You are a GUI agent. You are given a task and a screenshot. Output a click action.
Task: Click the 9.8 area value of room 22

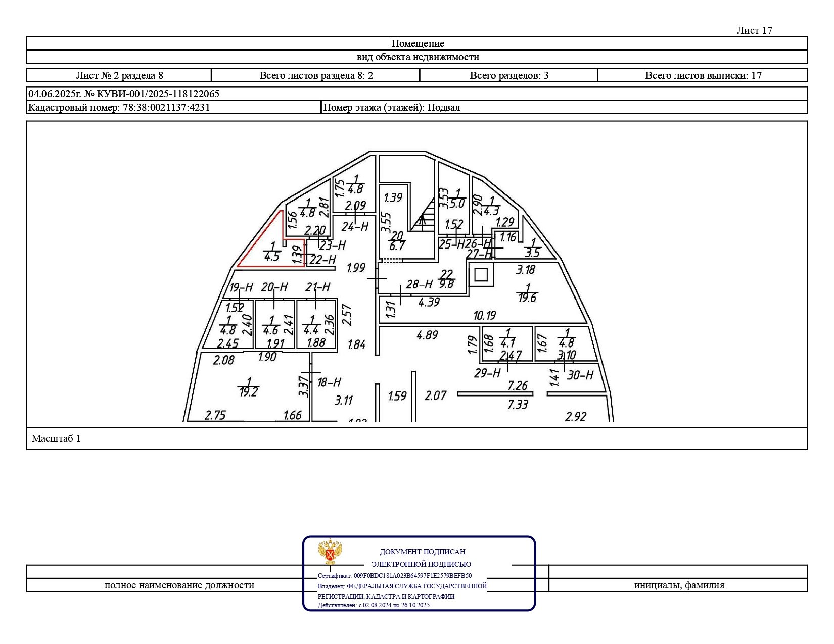pos(446,284)
